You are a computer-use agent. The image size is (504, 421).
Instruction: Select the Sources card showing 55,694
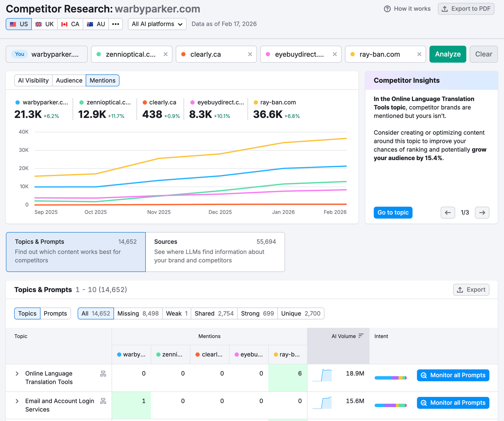pyautogui.click(x=215, y=251)
